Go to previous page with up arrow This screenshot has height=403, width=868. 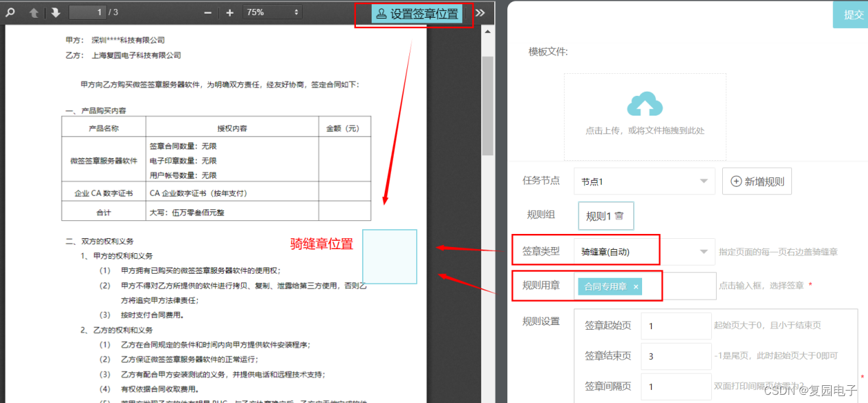34,12
